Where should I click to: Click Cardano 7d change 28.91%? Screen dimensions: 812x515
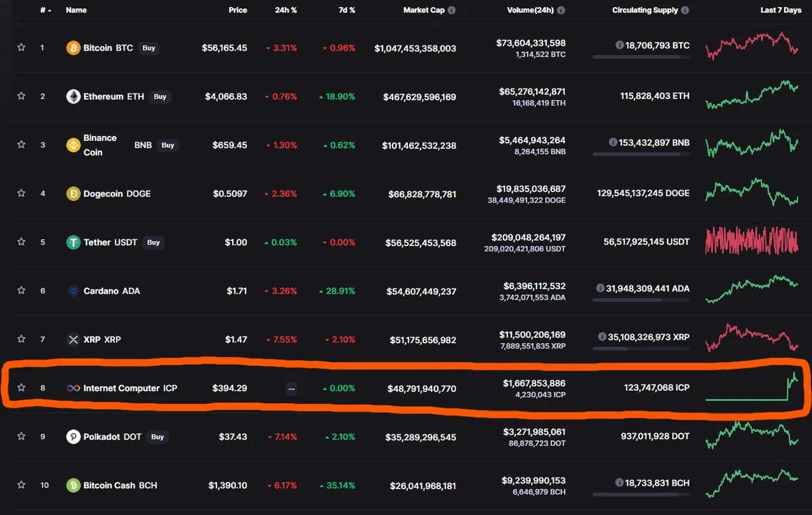pos(337,291)
